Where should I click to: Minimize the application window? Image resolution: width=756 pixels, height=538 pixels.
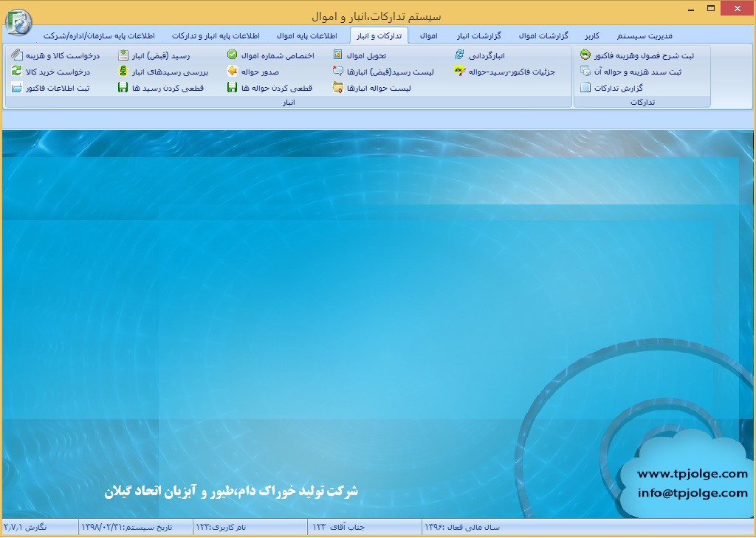692,9
